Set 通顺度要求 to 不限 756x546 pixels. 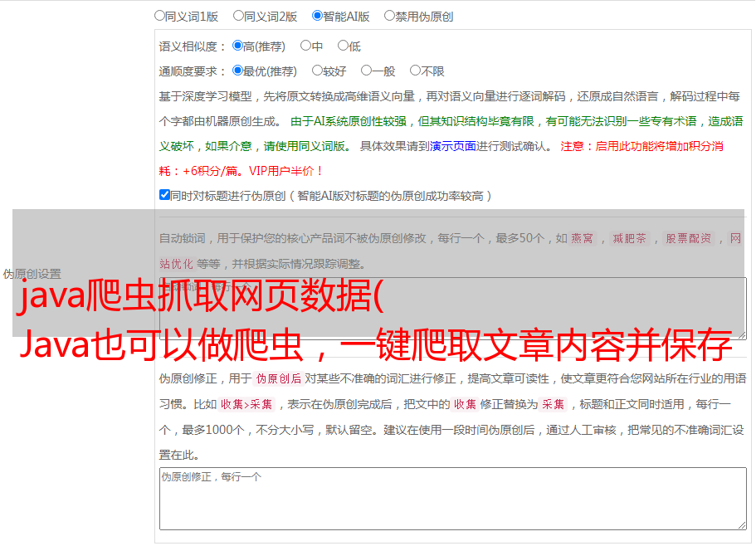tap(416, 71)
